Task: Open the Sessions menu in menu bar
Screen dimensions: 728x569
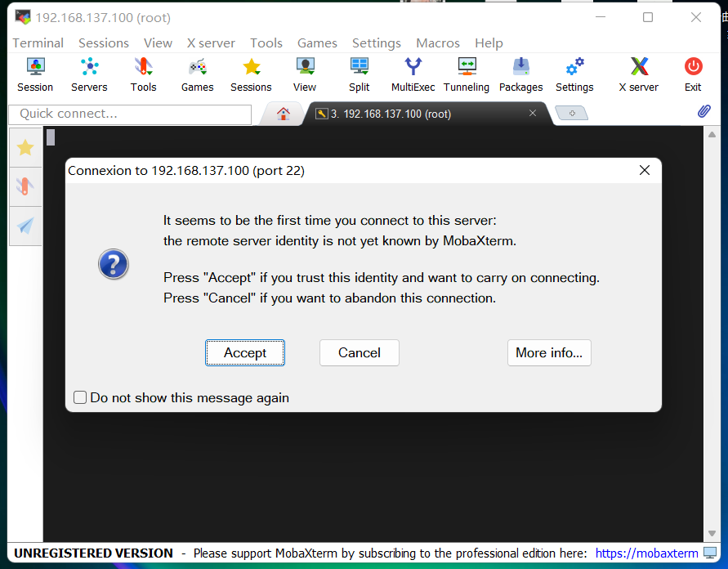Action: tap(104, 43)
